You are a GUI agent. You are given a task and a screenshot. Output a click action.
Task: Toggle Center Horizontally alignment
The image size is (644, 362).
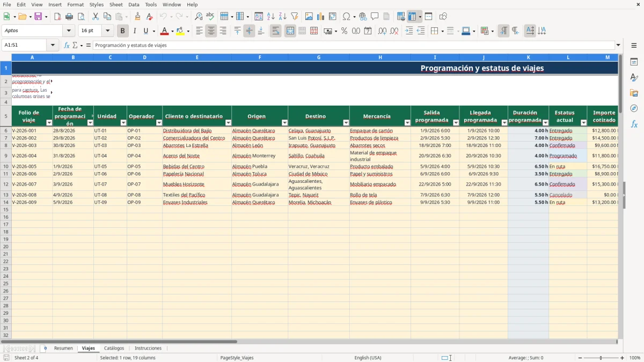click(x=211, y=31)
